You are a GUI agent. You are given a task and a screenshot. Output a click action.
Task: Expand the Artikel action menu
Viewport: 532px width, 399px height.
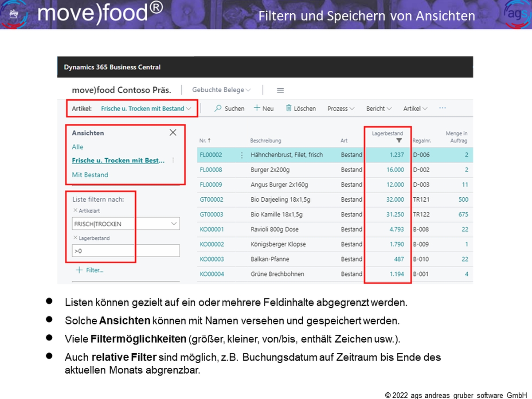[415, 108]
